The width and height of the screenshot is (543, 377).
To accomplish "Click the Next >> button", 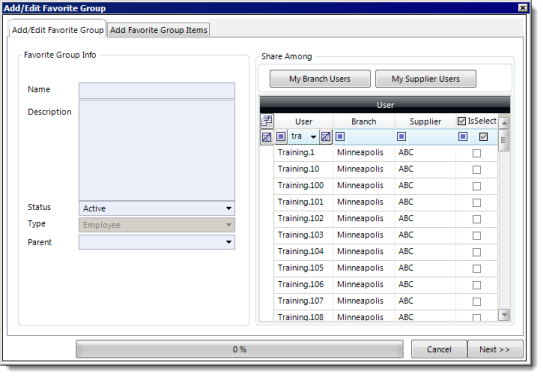I will [495, 349].
